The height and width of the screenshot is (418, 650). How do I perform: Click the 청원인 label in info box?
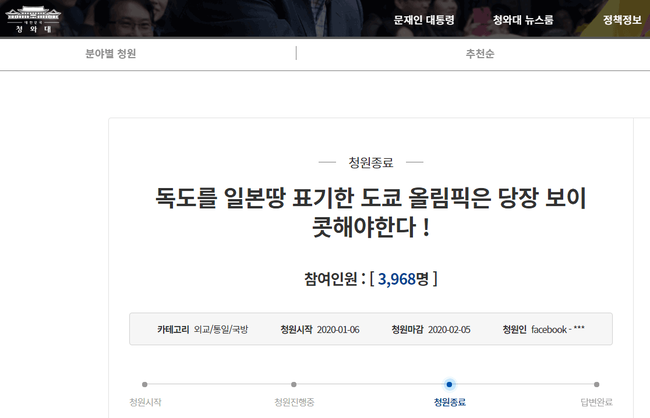tap(514, 329)
